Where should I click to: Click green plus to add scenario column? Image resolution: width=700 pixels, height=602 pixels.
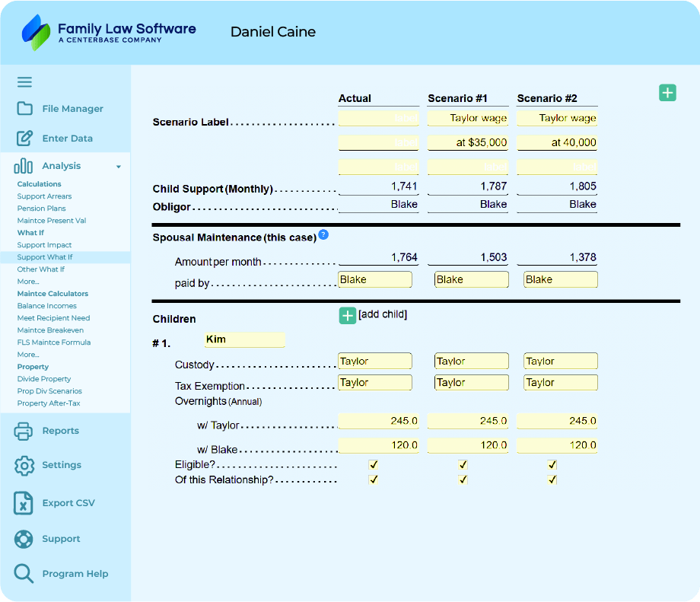[x=667, y=93]
